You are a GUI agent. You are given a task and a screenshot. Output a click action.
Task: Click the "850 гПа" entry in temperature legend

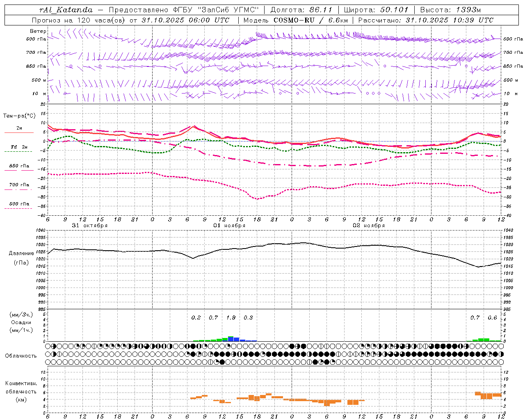[19, 166]
